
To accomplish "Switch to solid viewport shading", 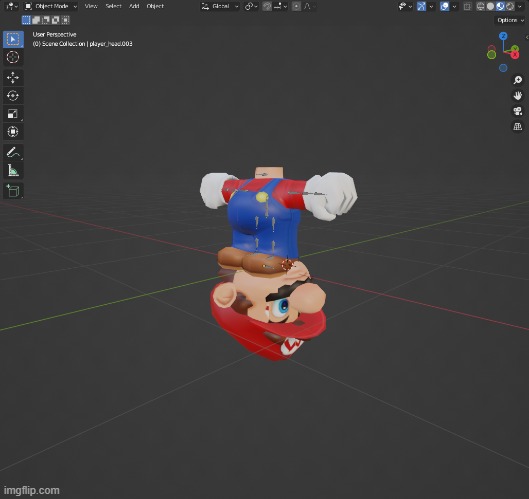I will (490, 6).
